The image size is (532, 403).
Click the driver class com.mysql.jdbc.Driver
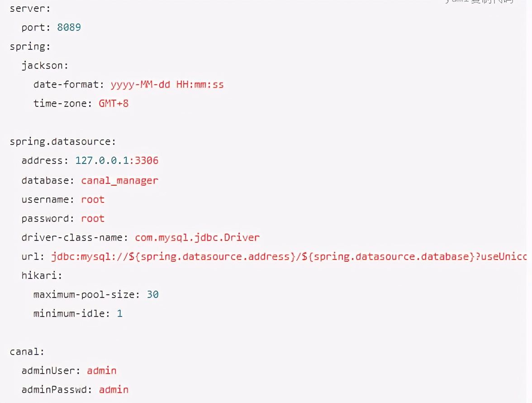point(197,238)
